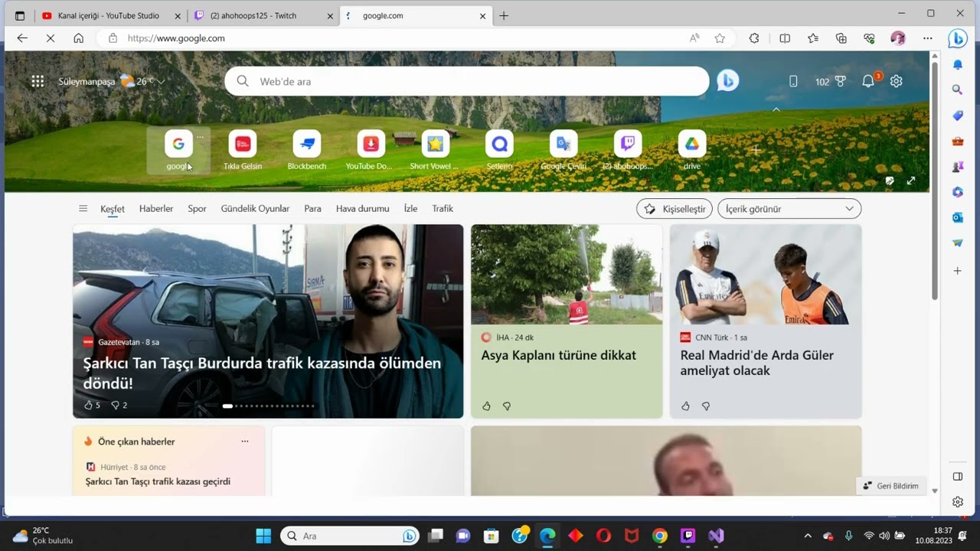This screenshot has width=980, height=551.
Task: Open the Short Vowel quick link
Action: click(435, 150)
